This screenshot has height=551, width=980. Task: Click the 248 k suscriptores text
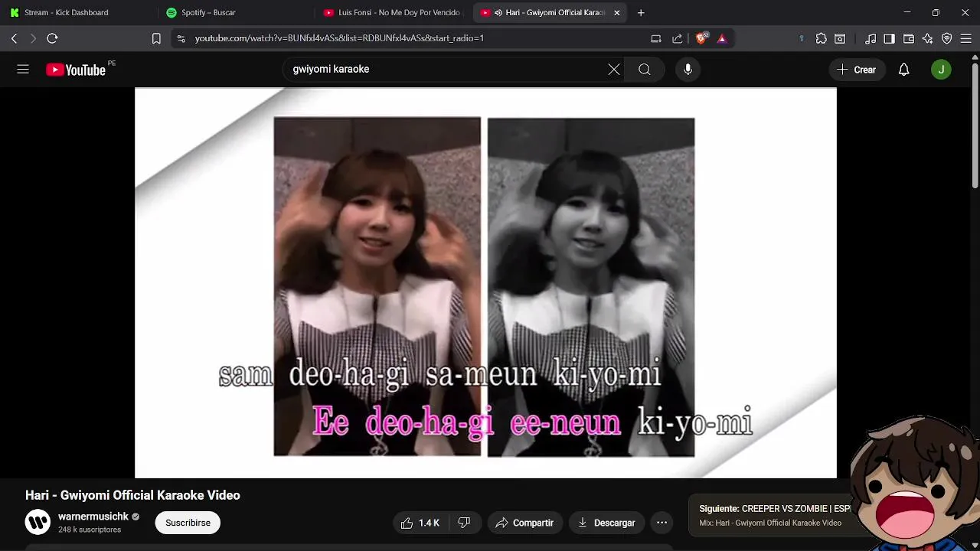point(90,530)
